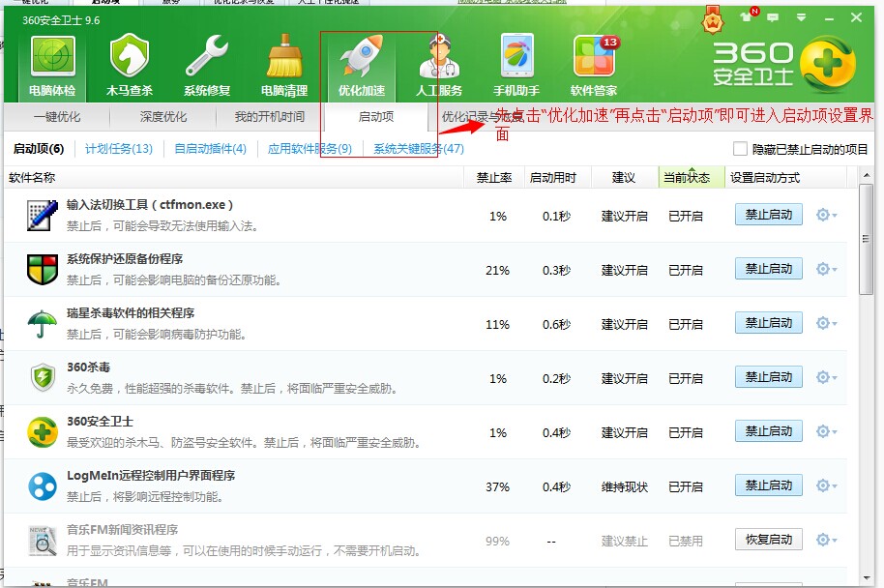
Task: Select the 启动项(6) sub-tab
Action: click(39, 149)
